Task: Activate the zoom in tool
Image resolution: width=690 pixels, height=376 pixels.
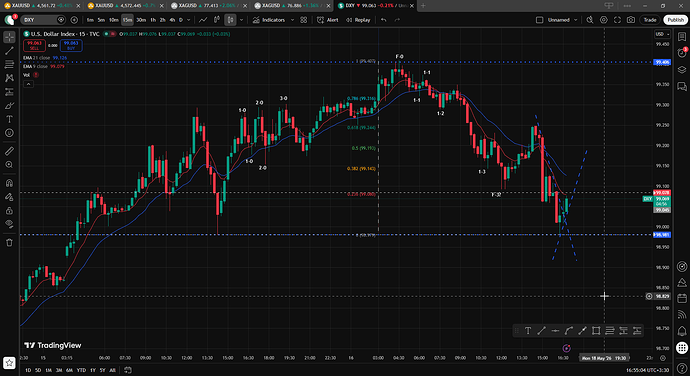Action: click(9, 165)
